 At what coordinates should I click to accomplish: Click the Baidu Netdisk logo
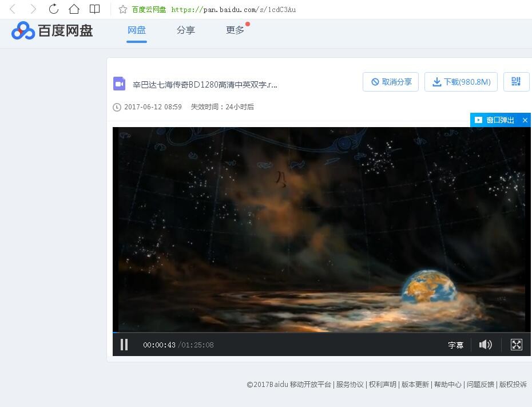(x=52, y=30)
